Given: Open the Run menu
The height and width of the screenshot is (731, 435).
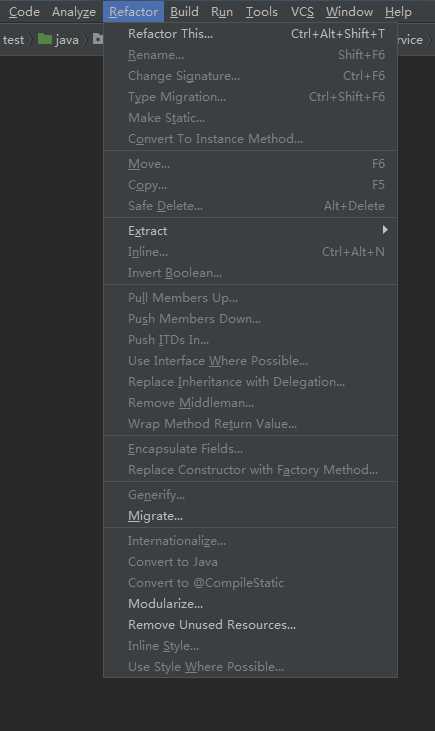Looking at the screenshot, I should [221, 12].
